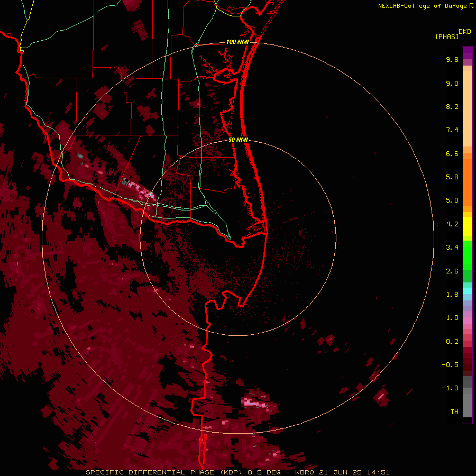The width and height of the screenshot is (476, 476).
Task: Click the 14:51 timestamp
Action: click(x=379, y=472)
